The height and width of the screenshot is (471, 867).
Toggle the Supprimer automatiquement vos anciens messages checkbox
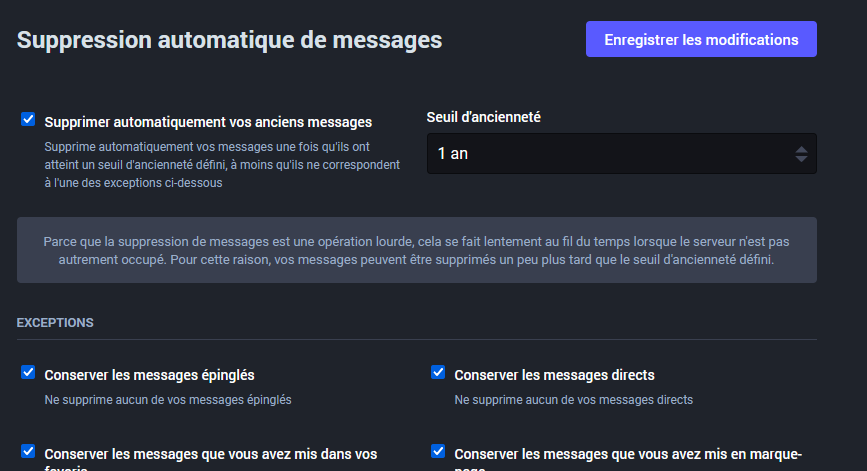click(x=28, y=120)
